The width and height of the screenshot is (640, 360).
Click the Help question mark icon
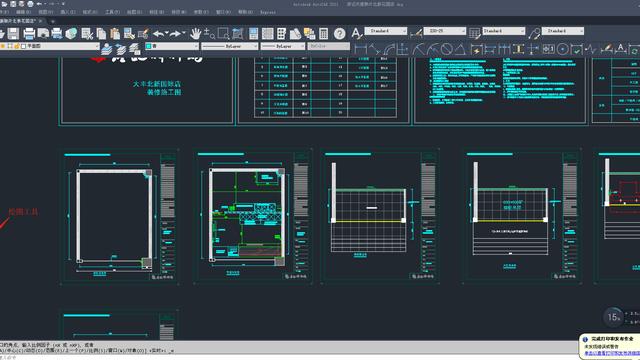coord(340,33)
